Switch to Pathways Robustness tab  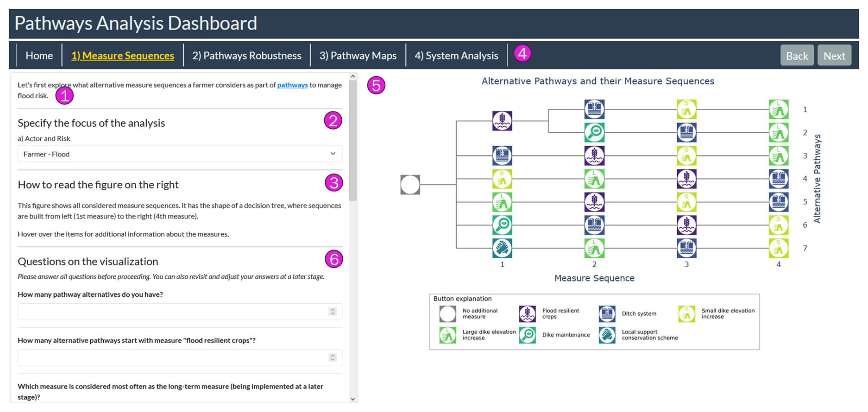click(x=247, y=56)
